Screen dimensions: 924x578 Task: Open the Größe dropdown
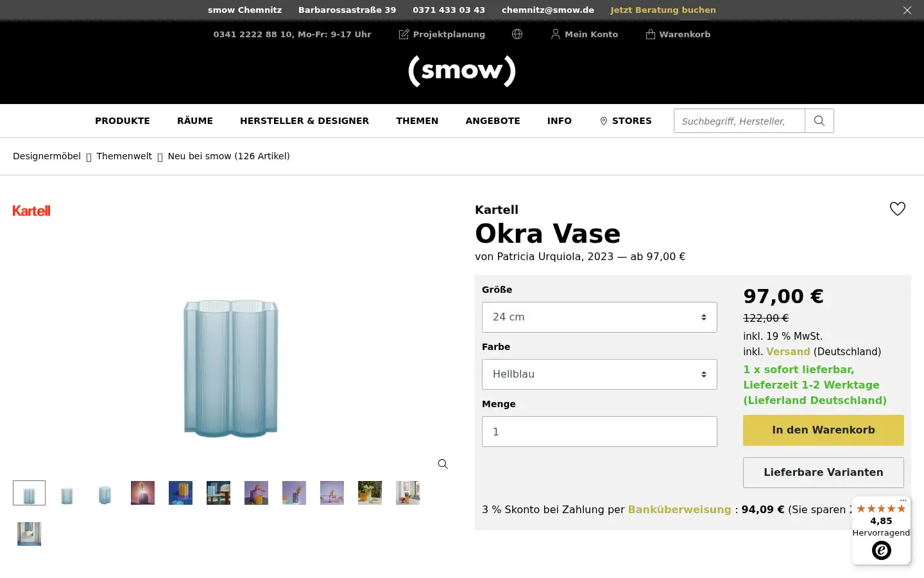(x=599, y=317)
